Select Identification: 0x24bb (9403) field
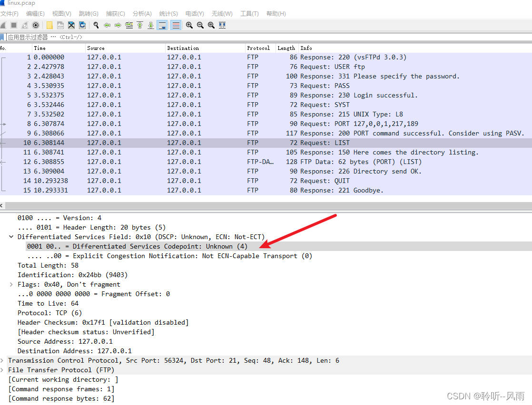532x405 pixels. [73, 275]
